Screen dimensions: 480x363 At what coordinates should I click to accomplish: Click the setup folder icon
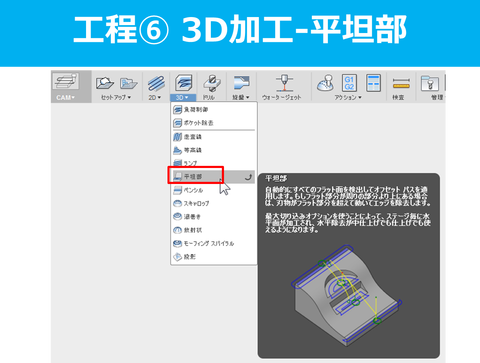coord(129,83)
